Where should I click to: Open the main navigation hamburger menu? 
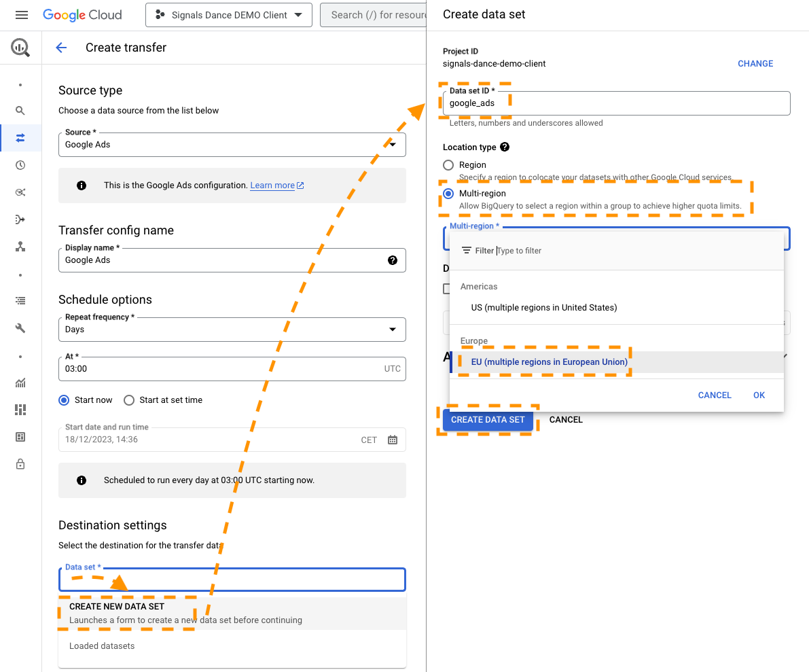pyautogui.click(x=22, y=15)
